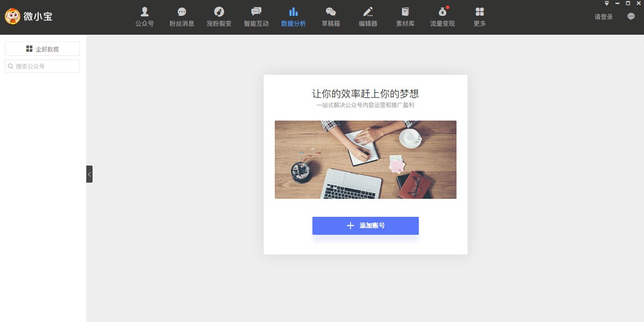Click the 请登录 login link
644x322 pixels.
pos(603,17)
